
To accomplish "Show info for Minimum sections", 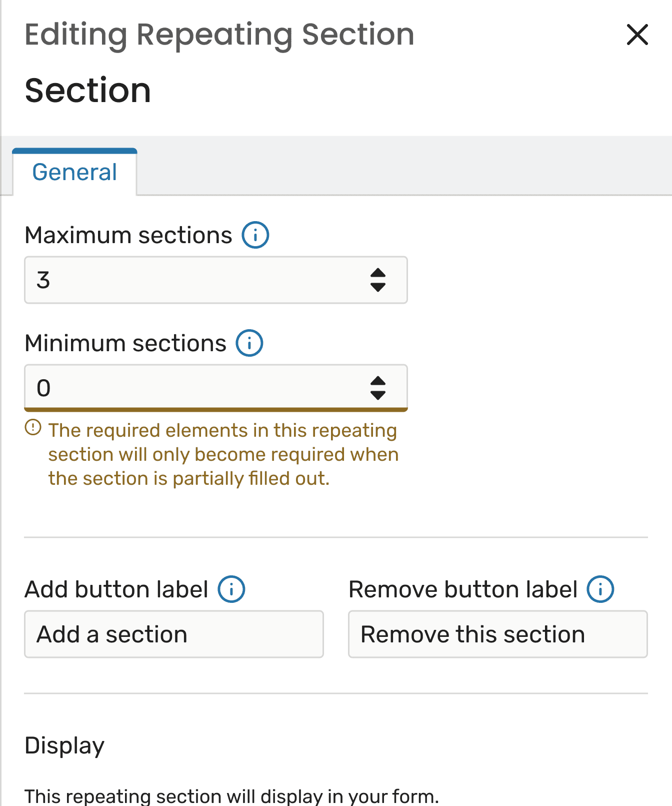I will click(x=249, y=343).
